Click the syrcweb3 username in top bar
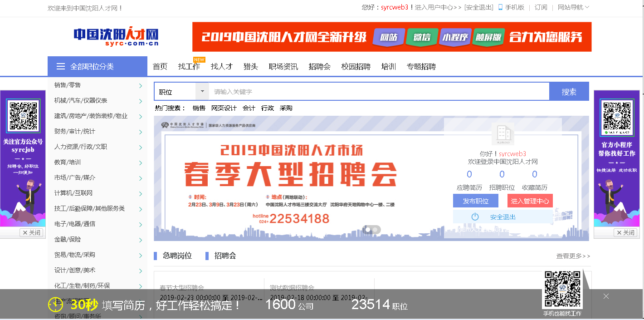Viewport: 644px width, 320px height. click(395, 7)
